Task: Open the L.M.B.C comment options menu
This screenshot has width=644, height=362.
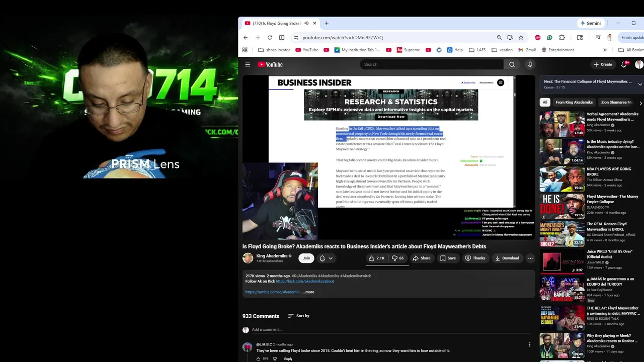Action: [529, 344]
